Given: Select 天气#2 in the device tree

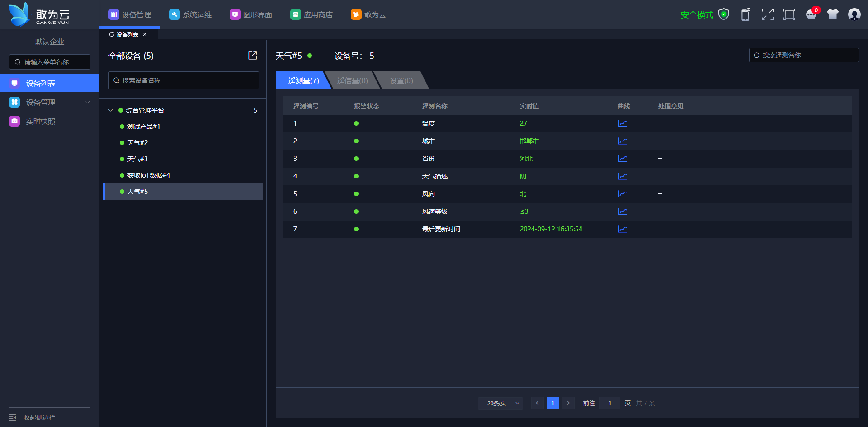Looking at the screenshot, I should (x=137, y=143).
